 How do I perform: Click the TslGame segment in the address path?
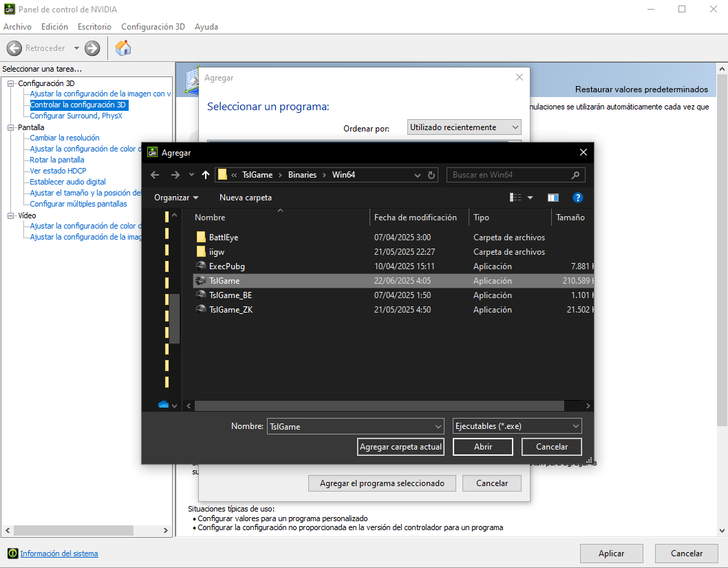[x=257, y=175]
